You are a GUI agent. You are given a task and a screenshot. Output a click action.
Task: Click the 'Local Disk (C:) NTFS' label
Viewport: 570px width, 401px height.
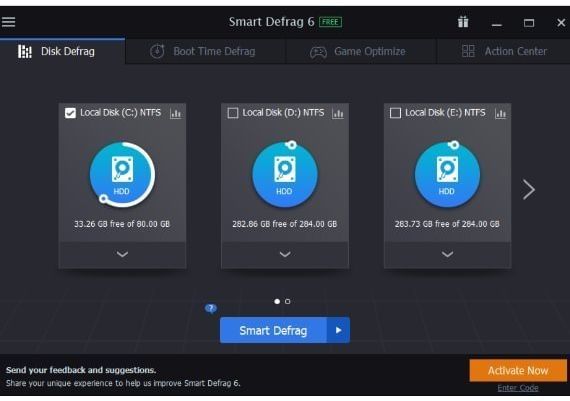(121, 113)
